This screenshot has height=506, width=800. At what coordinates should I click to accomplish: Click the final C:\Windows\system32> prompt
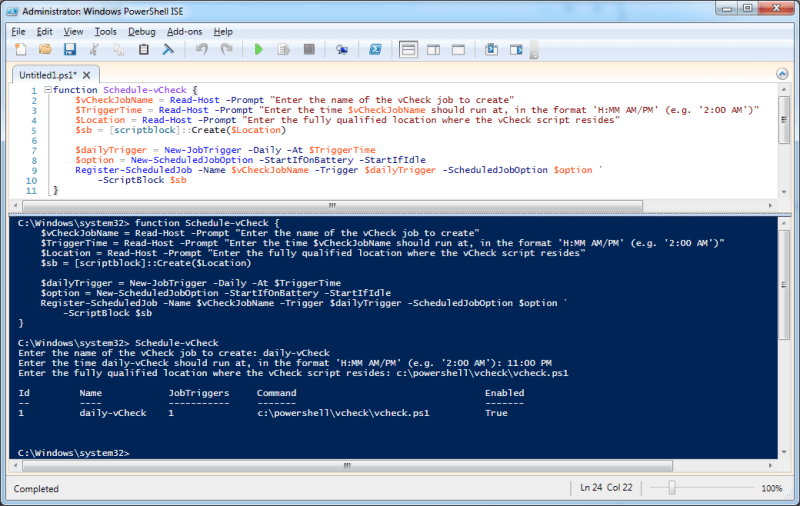[73, 453]
